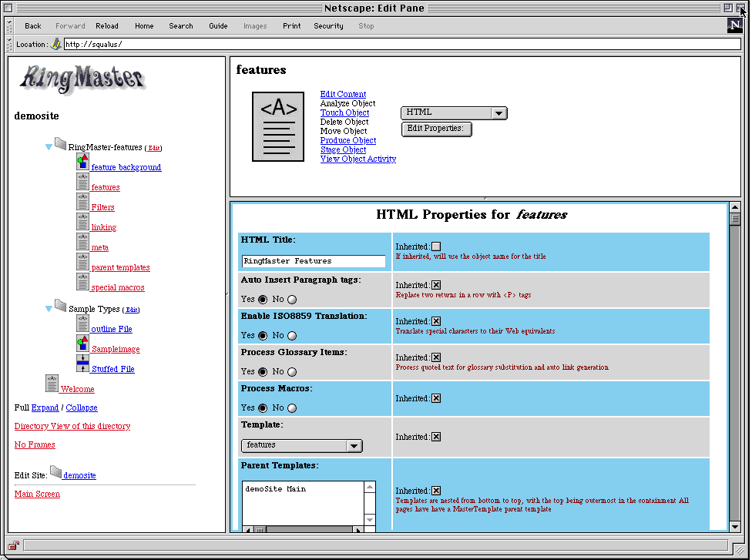Click the Netscape logo icon
This screenshot has height=560, width=752.
tap(734, 25)
